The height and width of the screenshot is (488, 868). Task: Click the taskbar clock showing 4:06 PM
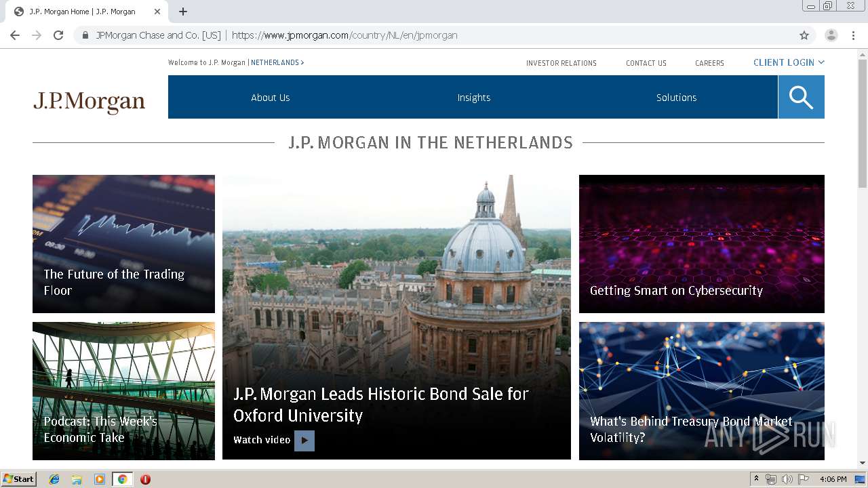[833, 479]
